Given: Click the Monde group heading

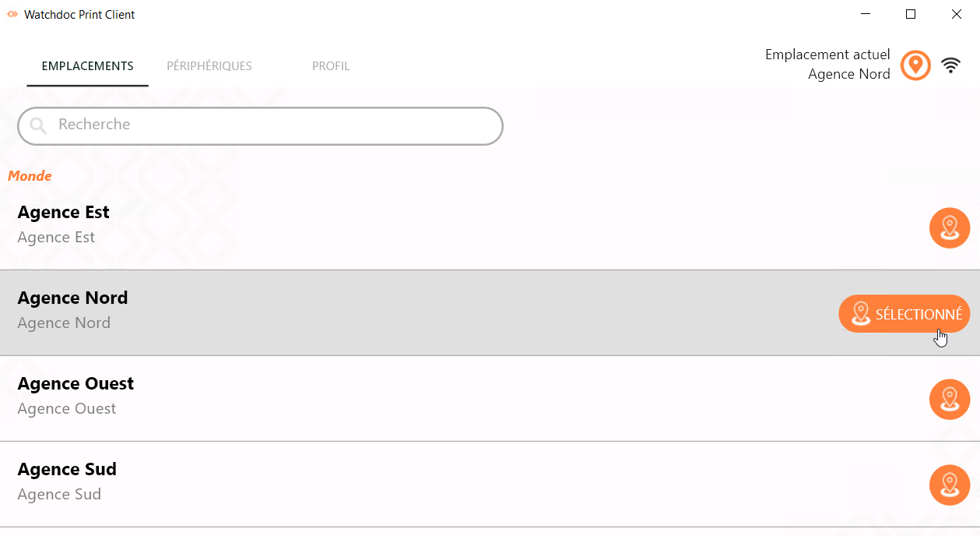Looking at the screenshot, I should coord(30,176).
